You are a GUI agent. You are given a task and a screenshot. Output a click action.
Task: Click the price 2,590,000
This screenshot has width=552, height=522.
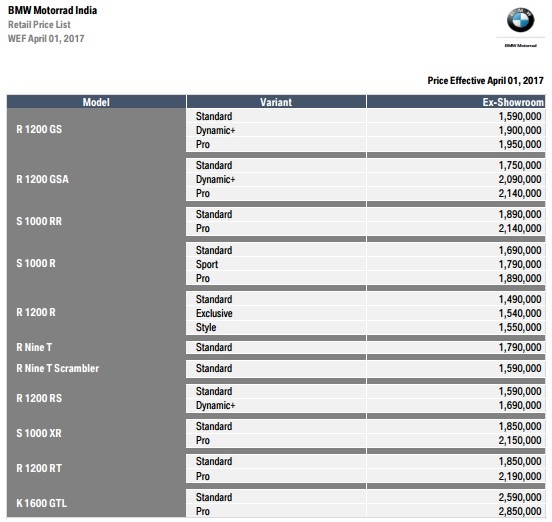click(520, 497)
